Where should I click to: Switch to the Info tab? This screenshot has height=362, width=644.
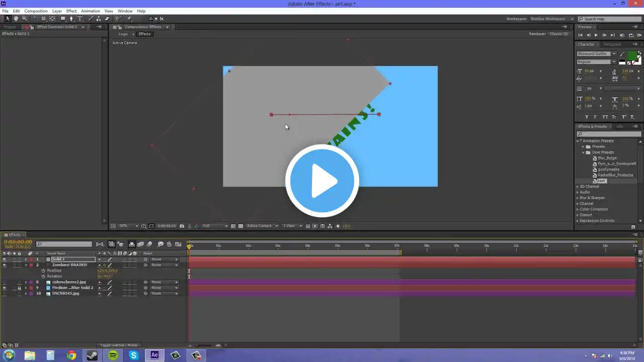pyautogui.click(x=620, y=127)
